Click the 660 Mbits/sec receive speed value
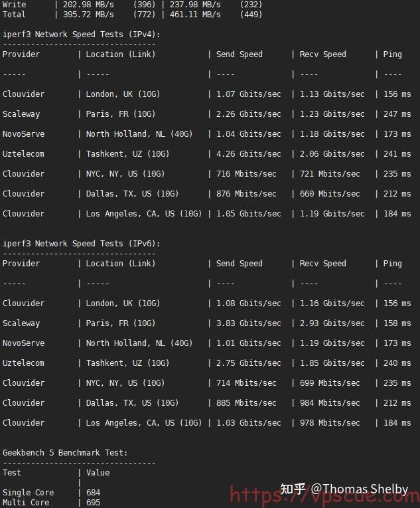 point(330,194)
